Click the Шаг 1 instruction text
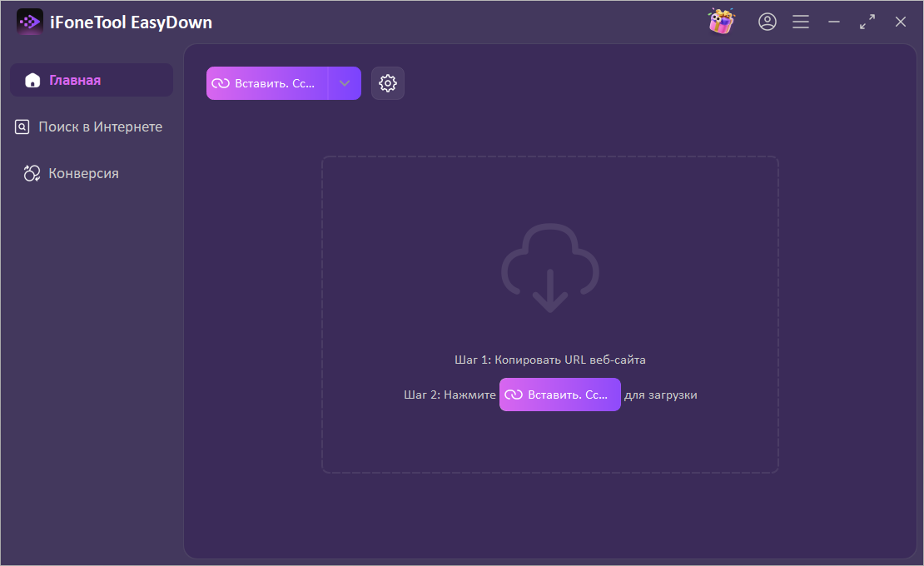924x566 pixels. click(x=550, y=360)
